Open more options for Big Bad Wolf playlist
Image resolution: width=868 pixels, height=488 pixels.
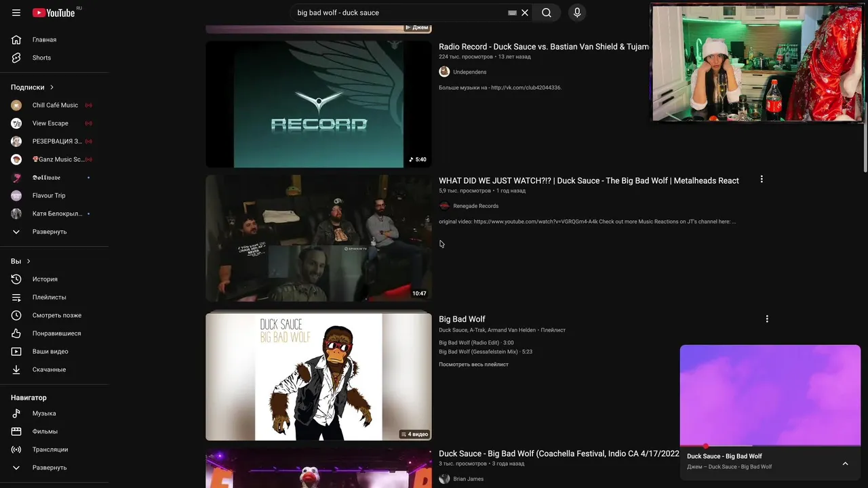pos(767,319)
